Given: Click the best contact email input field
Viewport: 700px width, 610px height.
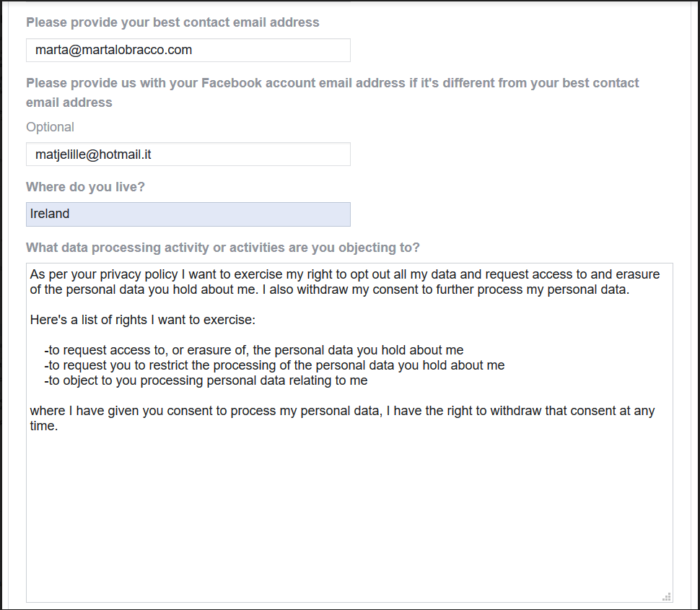Looking at the screenshot, I should pyautogui.click(x=188, y=50).
